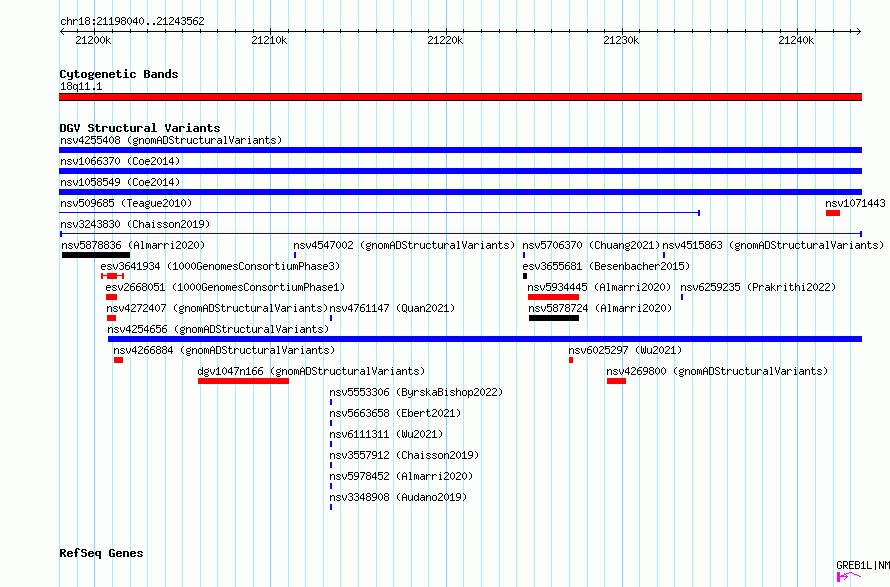Viewport: 890px width, 587px height.
Task: Click the 21220k ruler tick label
Action: (445, 40)
